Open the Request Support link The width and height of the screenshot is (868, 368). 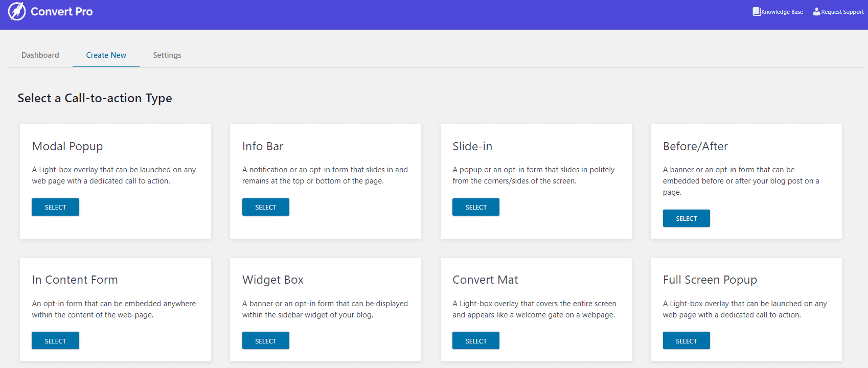pos(842,12)
